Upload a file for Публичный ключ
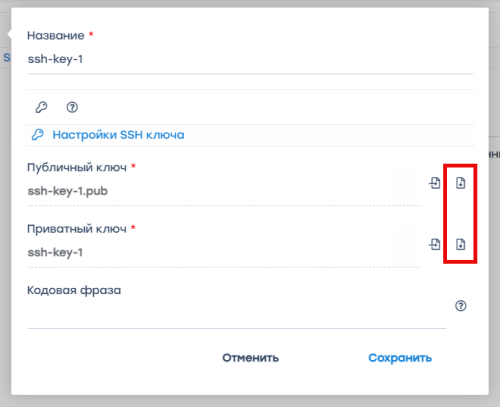This screenshot has height=407, width=500. (434, 183)
